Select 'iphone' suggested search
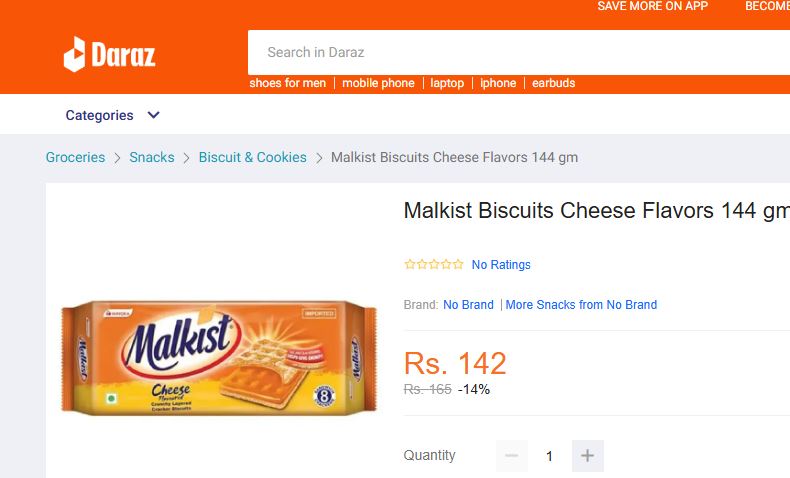 tap(498, 83)
